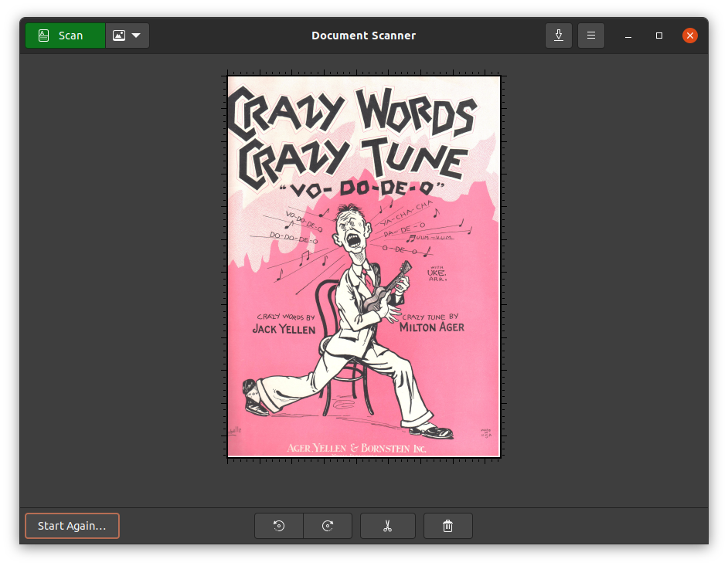Minimize the Document Scanner window

628,36
